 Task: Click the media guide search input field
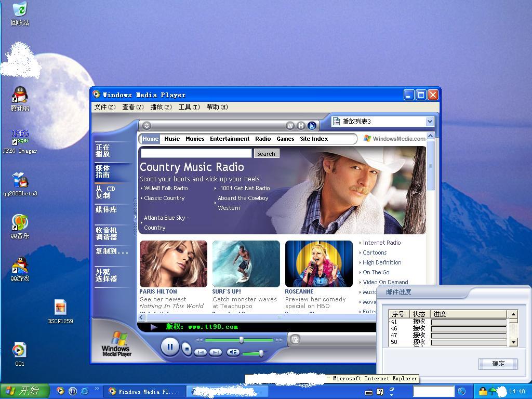(196, 153)
